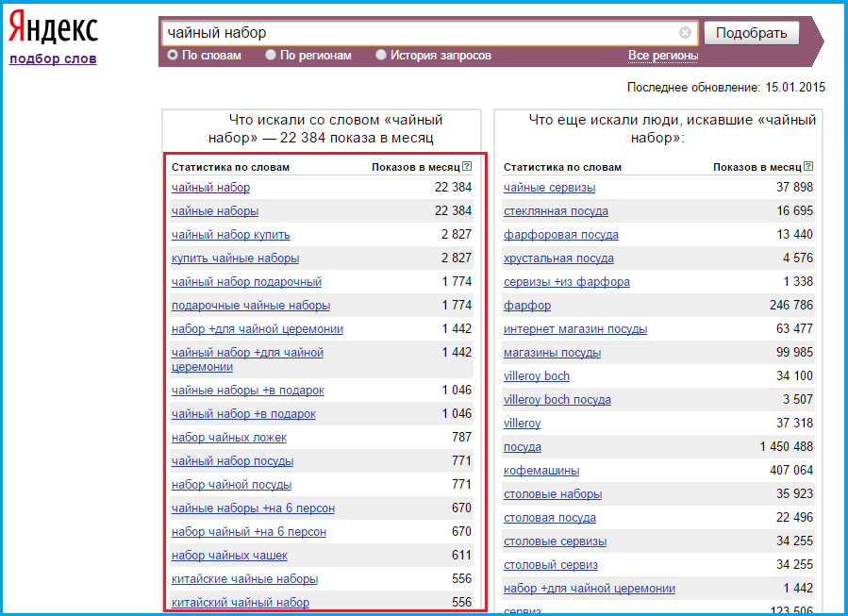Open the "villeroy boch посуда" link

click(557, 400)
